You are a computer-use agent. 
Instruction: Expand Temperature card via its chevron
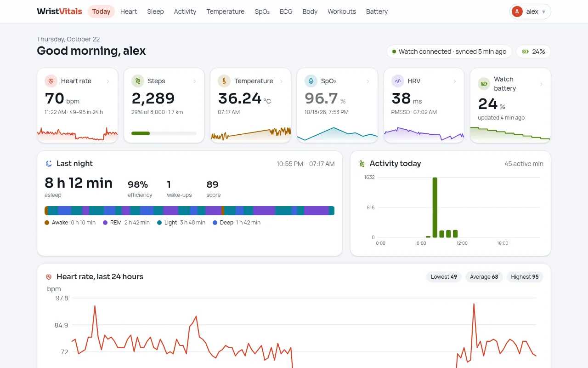tap(281, 81)
